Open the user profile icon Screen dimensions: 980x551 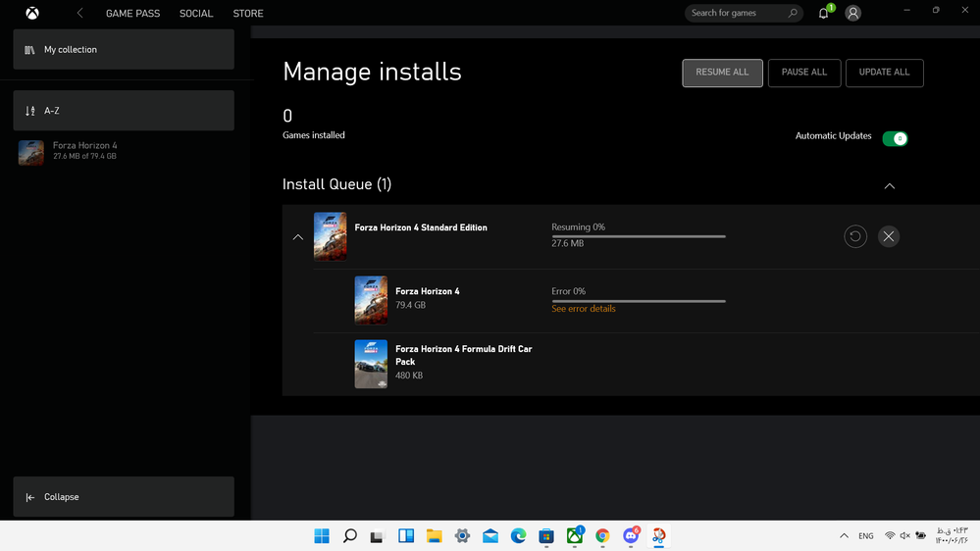pos(853,13)
